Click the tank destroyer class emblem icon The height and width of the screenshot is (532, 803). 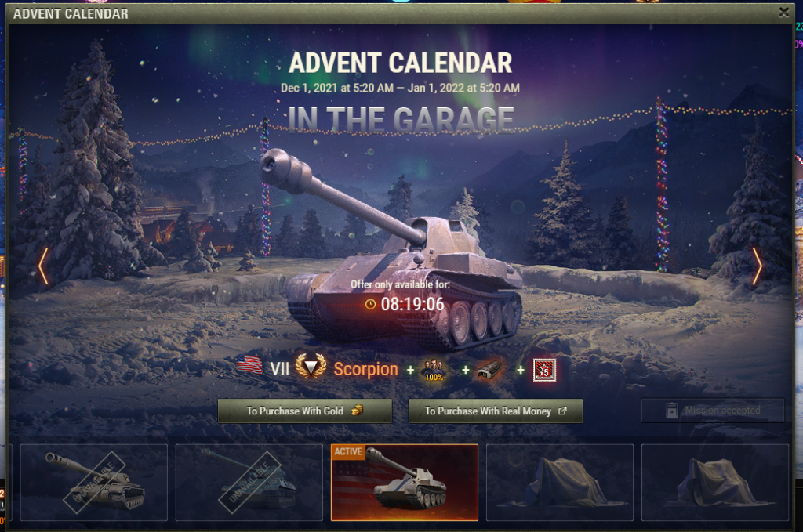311,367
